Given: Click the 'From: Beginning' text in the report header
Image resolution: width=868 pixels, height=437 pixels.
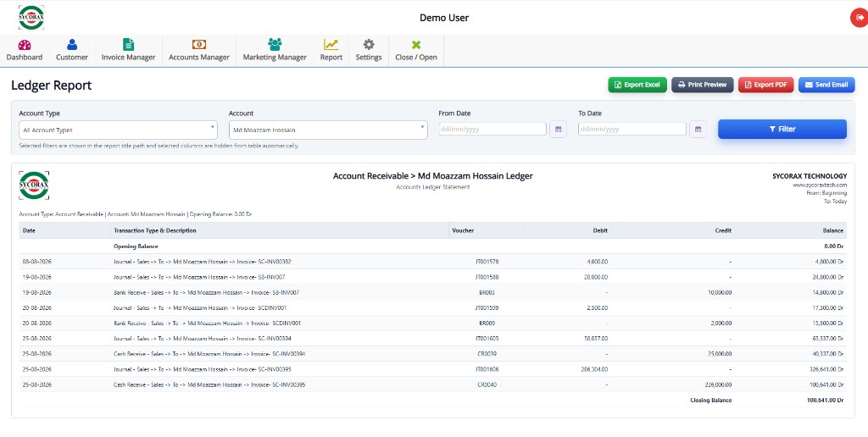Looking at the screenshot, I should 826,193.
